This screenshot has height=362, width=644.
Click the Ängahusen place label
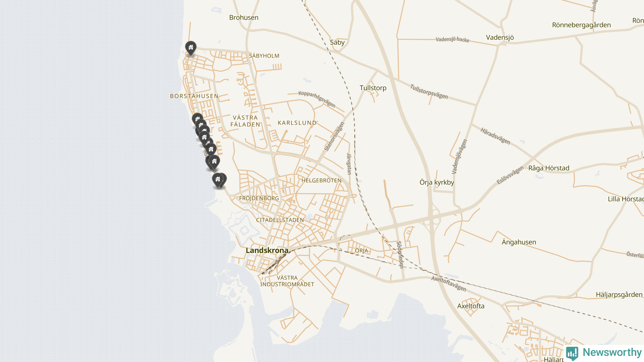pos(519,242)
